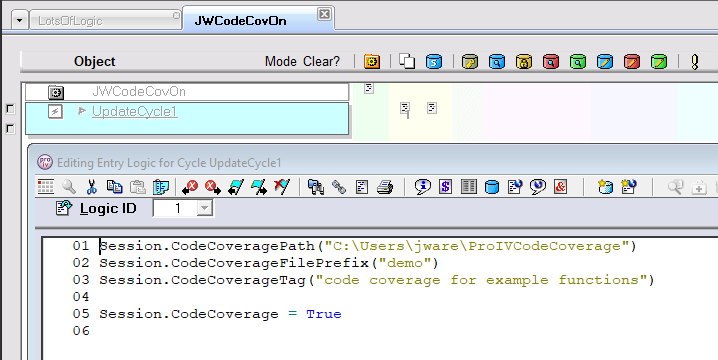Viewport: 718px width, 360px height.
Task: Click the Clear? column header
Action: click(x=321, y=61)
